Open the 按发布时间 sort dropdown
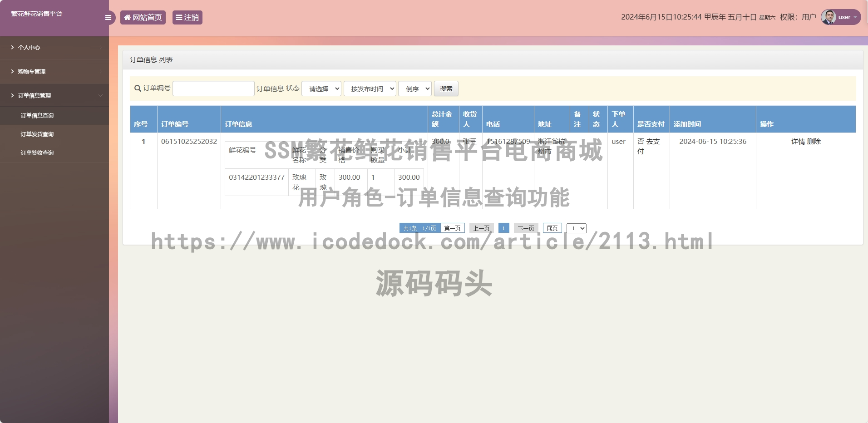Image resolution: width=868 pixels, height=423 pixels. click(370, 89)
